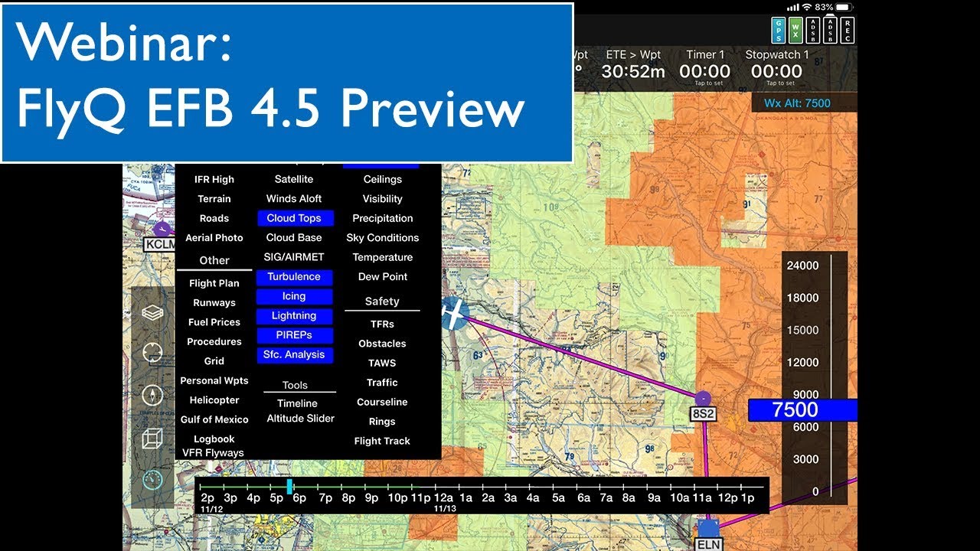Open the 3D cube view icon
This screenshot has width=980, height=551.
click(x=152, y=438)
